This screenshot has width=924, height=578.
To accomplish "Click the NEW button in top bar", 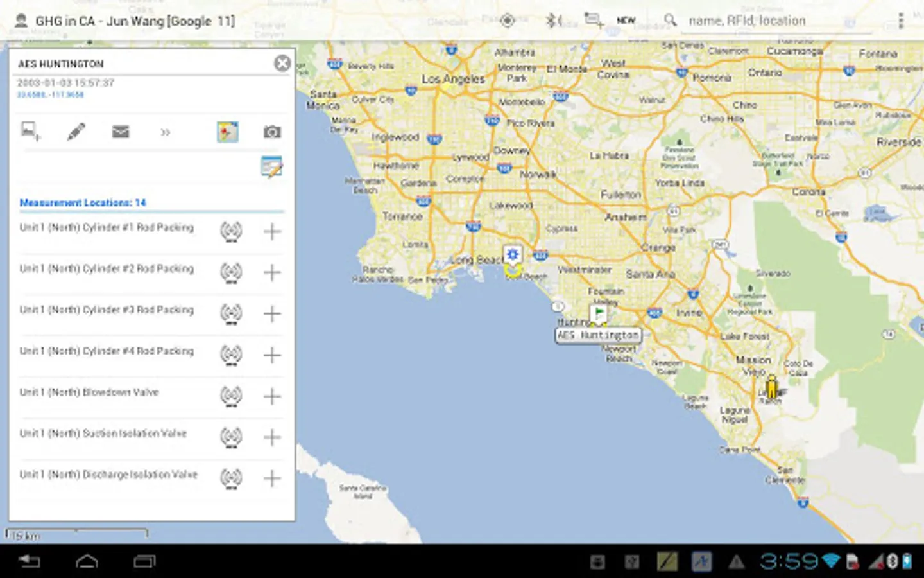I will pyautogui.click(x=626, y=21).
